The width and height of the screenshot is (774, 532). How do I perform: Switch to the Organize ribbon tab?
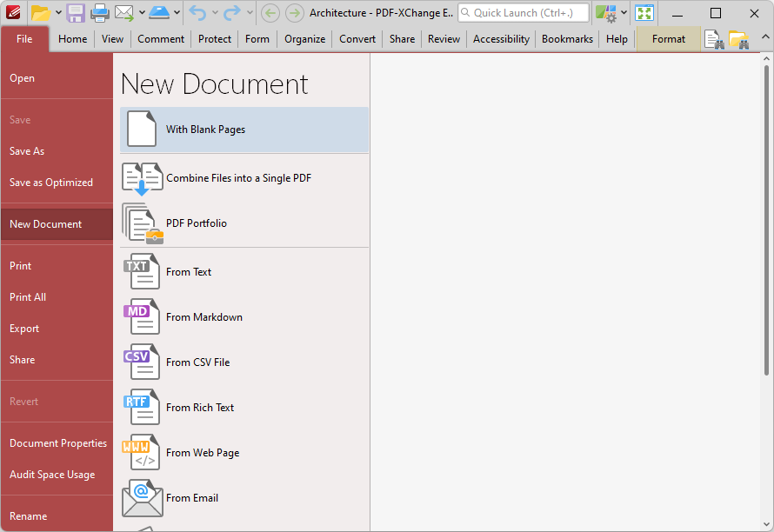[x=304, y=39]
